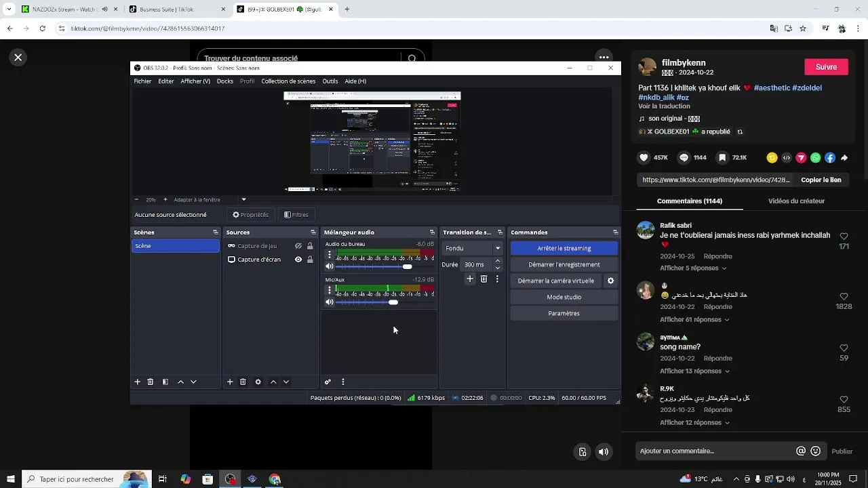Screen dimensions: 868x488
Task: Move source up in Sources panel
Action: pyautogui.click(x=273, y=382)
